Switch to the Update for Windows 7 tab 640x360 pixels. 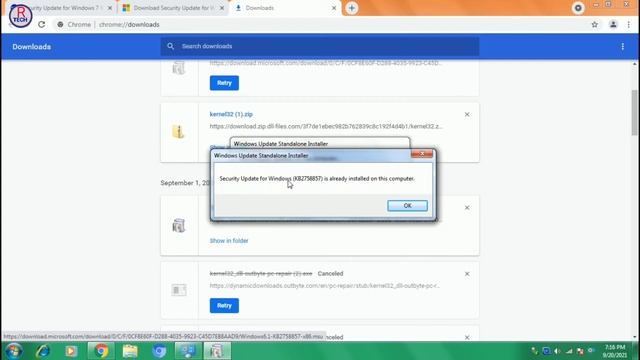click(65, 8)
